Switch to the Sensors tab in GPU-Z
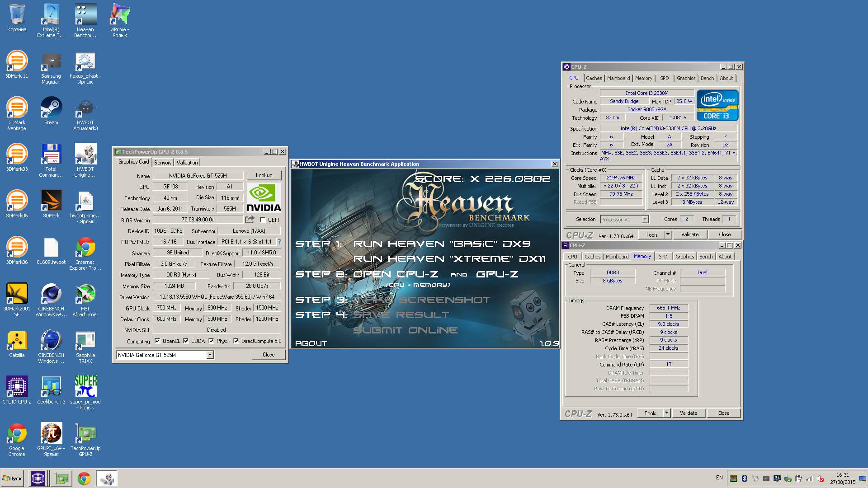868x488 pixels. pyautogui.click(x=163, y=163)
